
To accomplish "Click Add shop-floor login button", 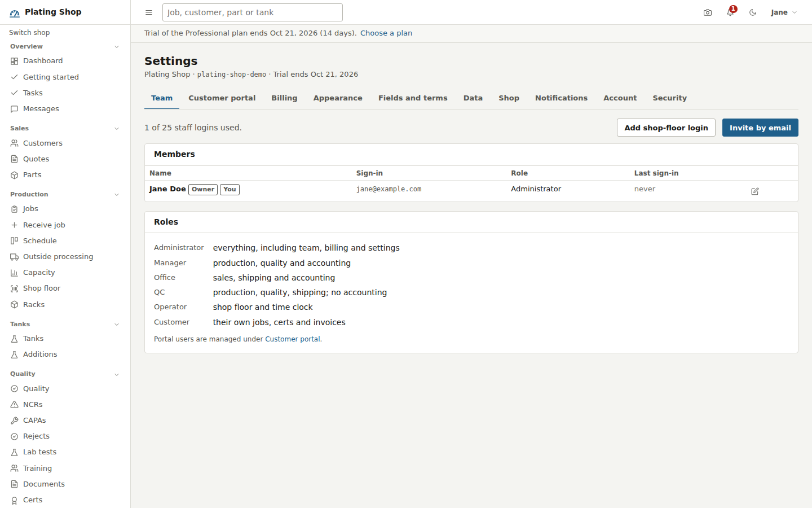I will (x=666, y=128).
